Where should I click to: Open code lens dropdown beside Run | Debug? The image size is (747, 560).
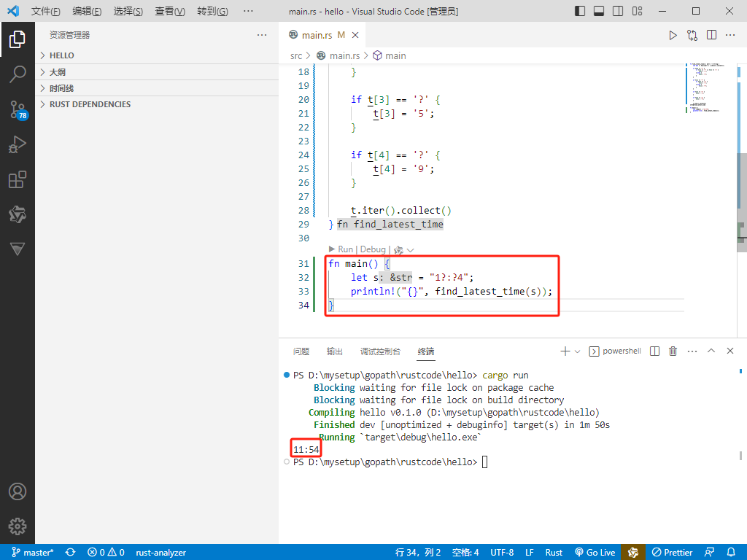410,250
